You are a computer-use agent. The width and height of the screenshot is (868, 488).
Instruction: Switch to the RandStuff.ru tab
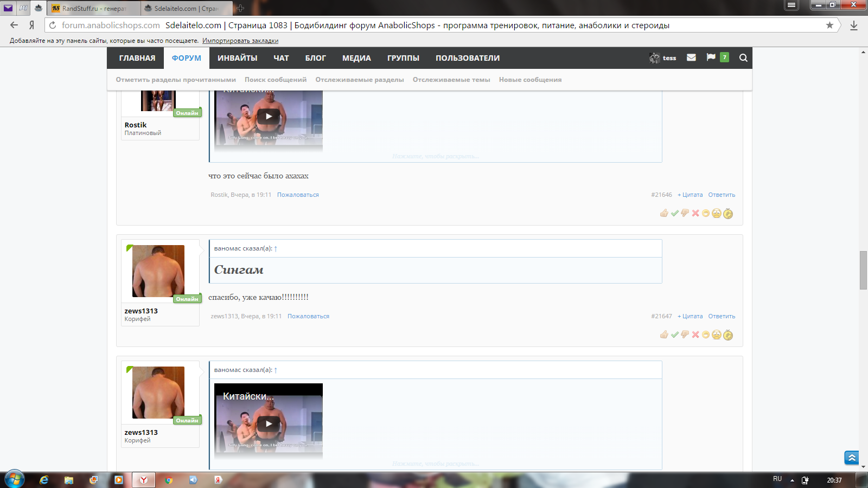tap(93, 9)
